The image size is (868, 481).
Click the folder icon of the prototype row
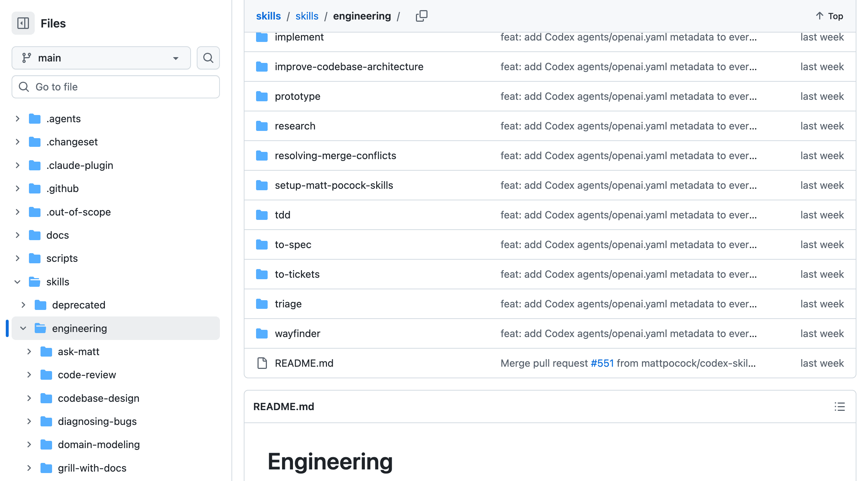click(x=262, y=96)
